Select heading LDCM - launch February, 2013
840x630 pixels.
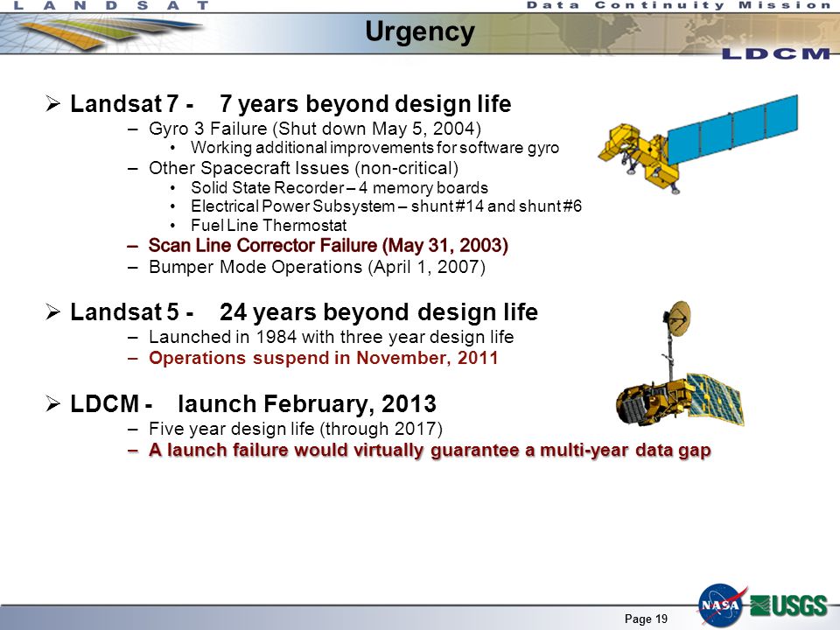coord(253,403)
